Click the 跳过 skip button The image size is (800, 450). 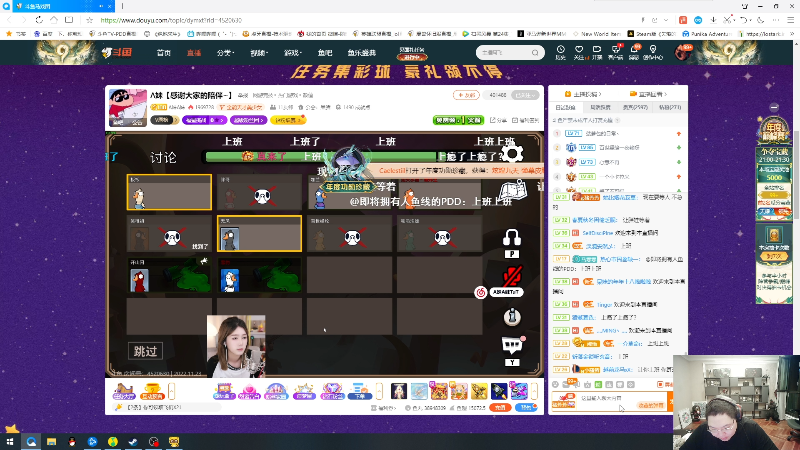145,351
